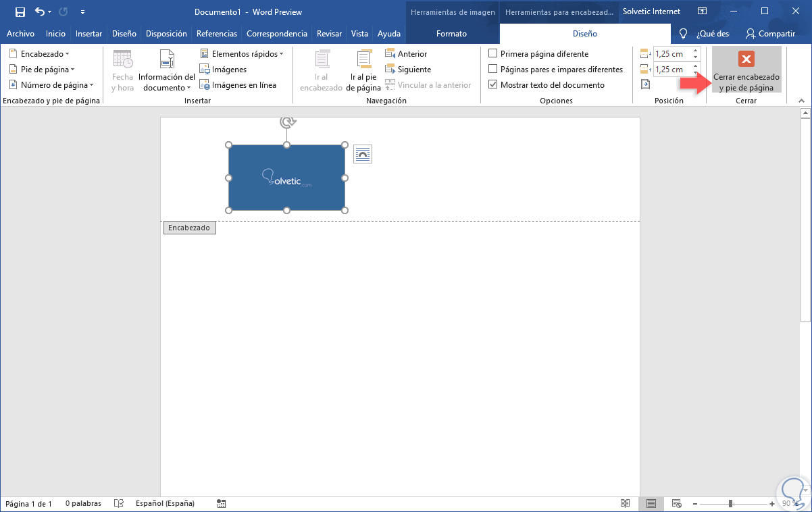This screenshot has width=812, height=512.
Task: Go to the Correspondencia tab
Action: [x=277, y=34]
